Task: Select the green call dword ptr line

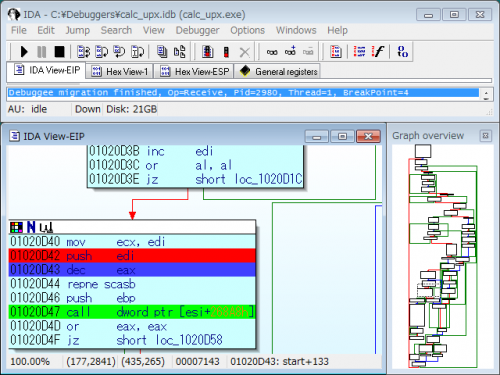Action: tap(132, 312)
